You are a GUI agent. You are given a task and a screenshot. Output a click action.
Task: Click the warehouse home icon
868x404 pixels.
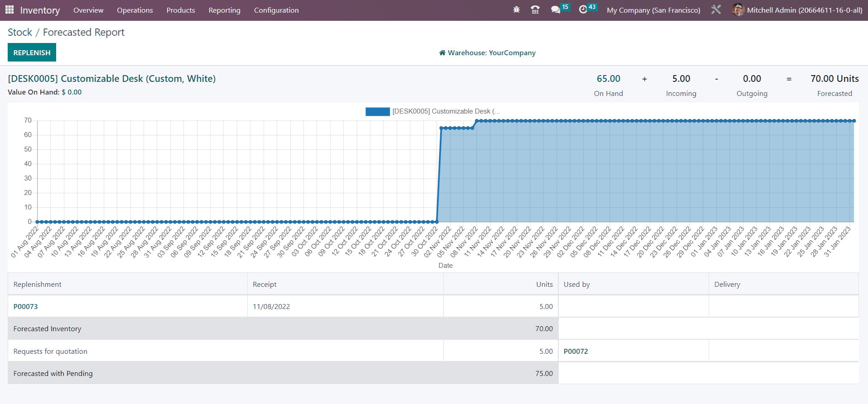(x=442, y=53)
